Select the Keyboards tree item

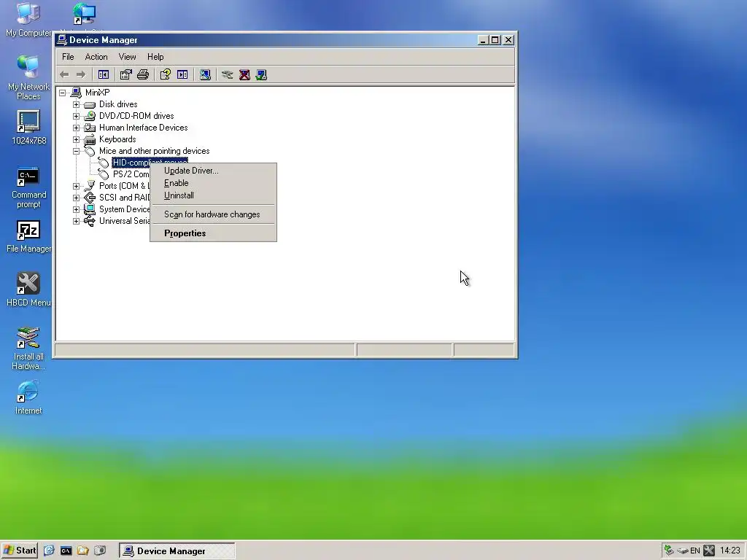pos(117,139)
